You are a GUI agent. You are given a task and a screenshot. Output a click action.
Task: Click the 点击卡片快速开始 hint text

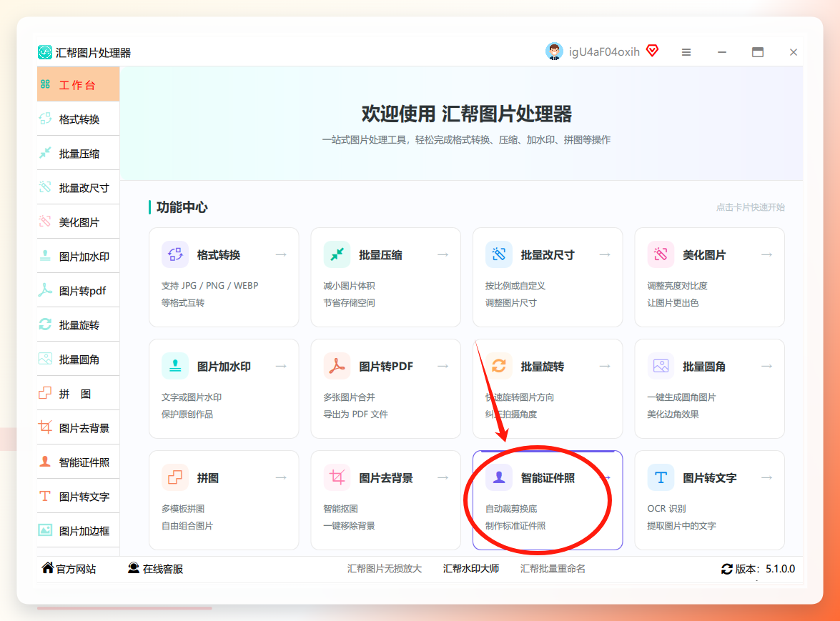pyautogui.click(x=751, y=207)
